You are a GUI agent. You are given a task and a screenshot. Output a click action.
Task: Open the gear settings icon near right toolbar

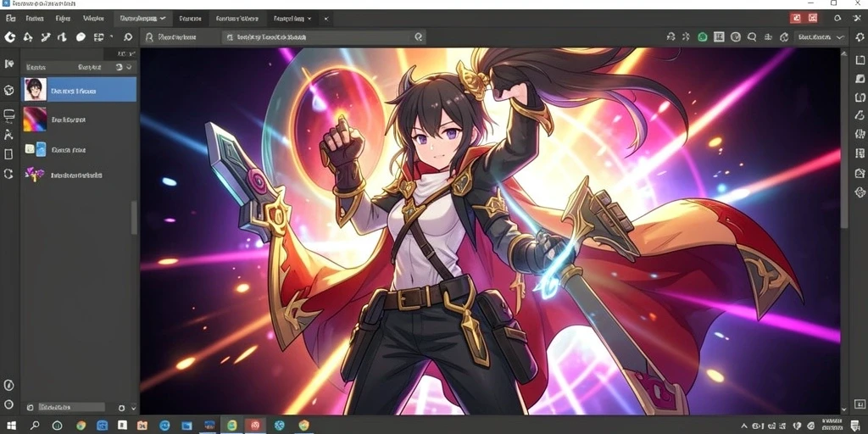tap(860, 37)
